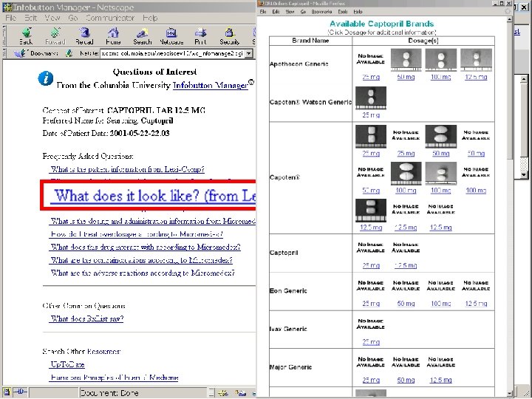Open Major Generic 12.5 mg dosage link

coord(440,381)
